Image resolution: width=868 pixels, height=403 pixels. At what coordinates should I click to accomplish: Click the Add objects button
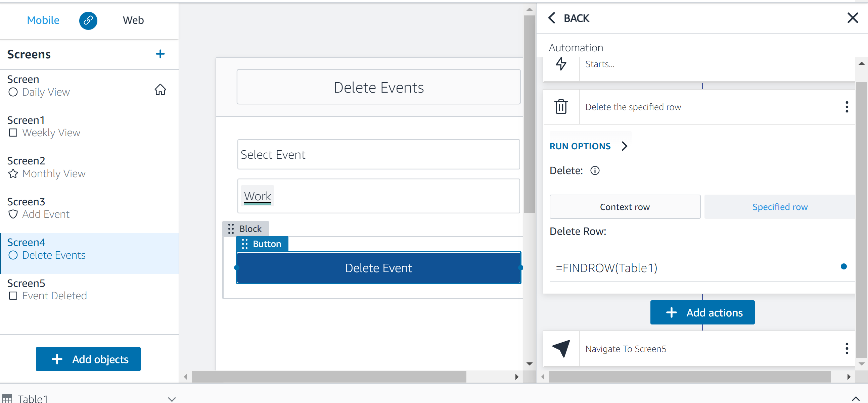pos(89,359)
